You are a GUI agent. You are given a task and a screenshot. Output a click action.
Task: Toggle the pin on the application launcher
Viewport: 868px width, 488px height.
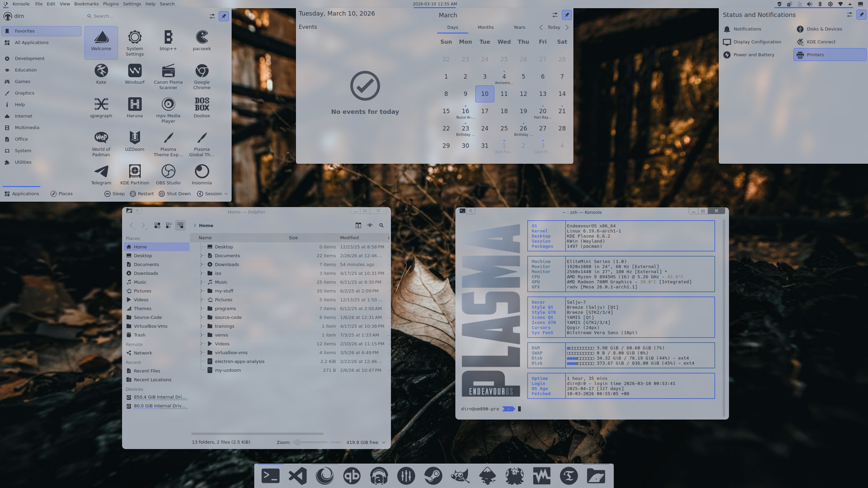(x=223, y=16)
